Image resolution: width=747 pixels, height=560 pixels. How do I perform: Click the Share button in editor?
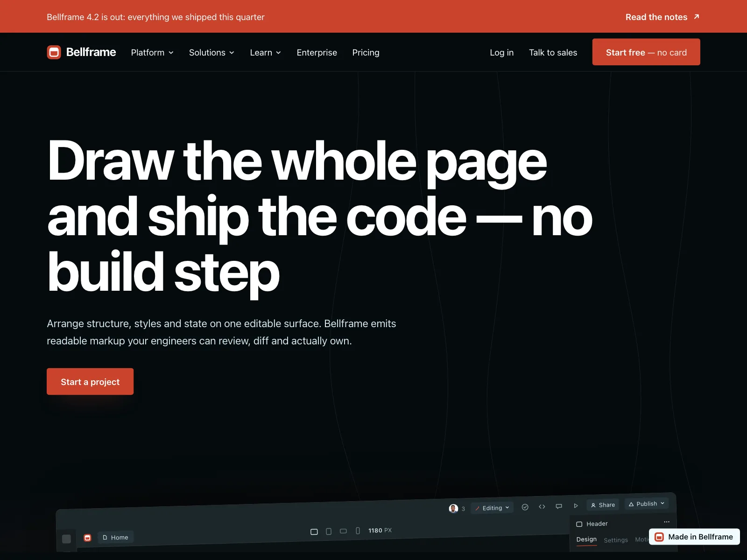(x=603, y=505)
